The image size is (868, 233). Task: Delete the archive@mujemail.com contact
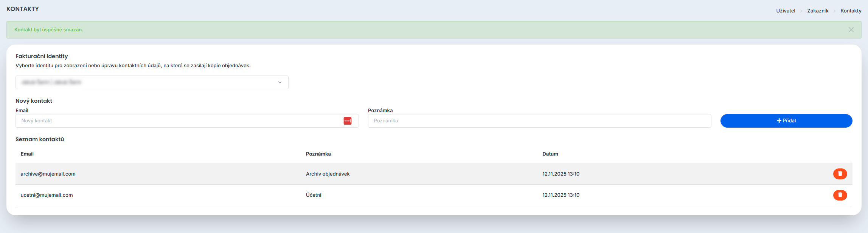(840, 174)
